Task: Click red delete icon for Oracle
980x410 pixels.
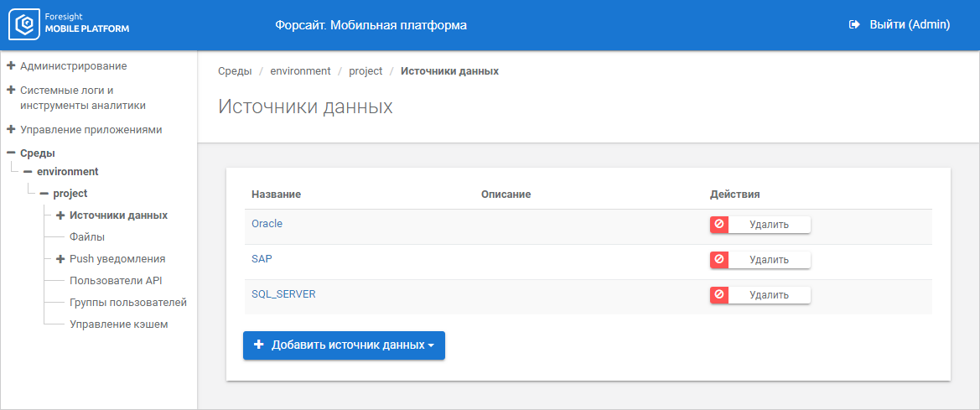Action: pyautogui.click(x=719, y=225)
